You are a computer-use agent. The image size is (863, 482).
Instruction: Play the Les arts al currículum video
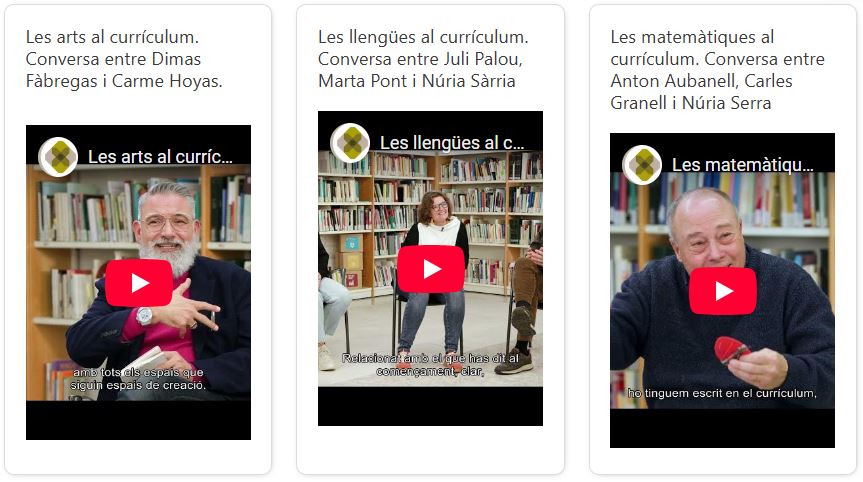pos(139,283)
